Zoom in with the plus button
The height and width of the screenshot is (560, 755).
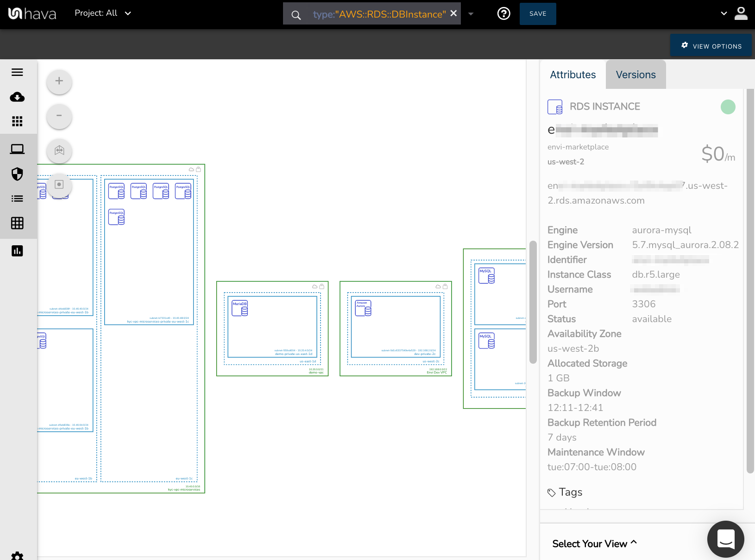[x=59, y=81]
